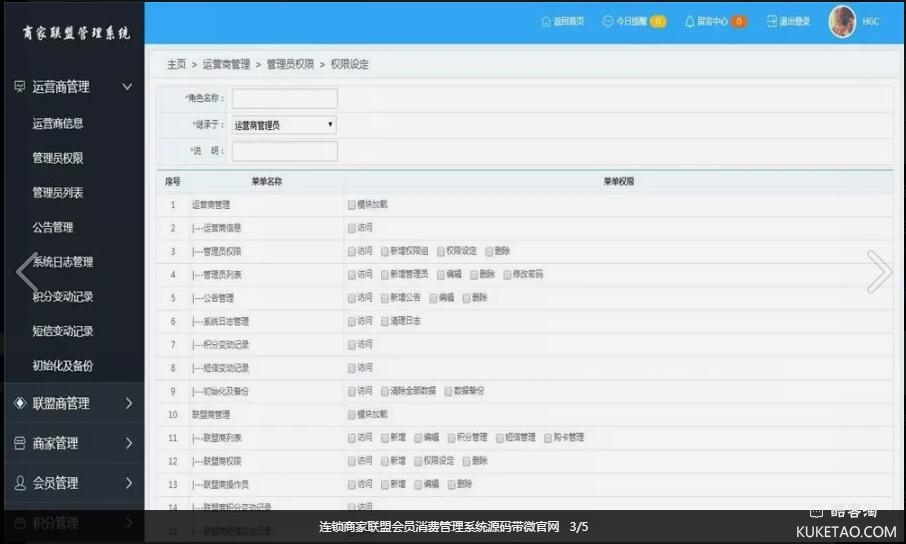Open 运营商信息 in the sidebar
The image size is (906, 544).
(x=58, y=123)
